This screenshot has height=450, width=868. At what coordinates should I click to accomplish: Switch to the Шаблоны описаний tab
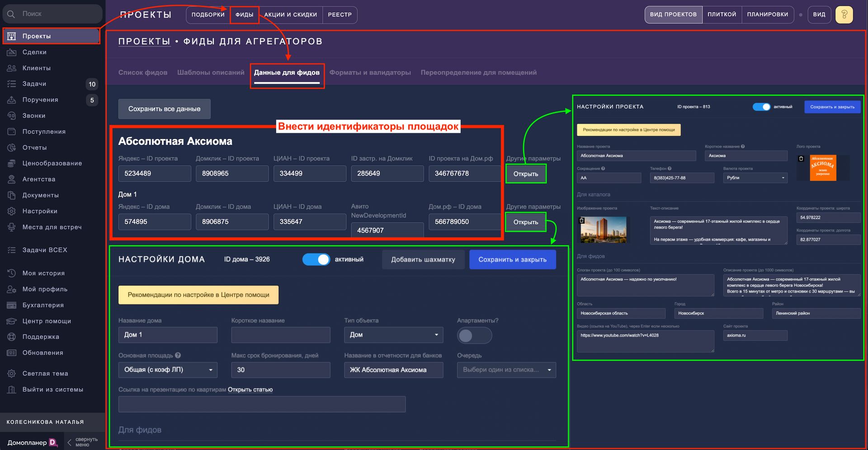click(x=211, y=72)
